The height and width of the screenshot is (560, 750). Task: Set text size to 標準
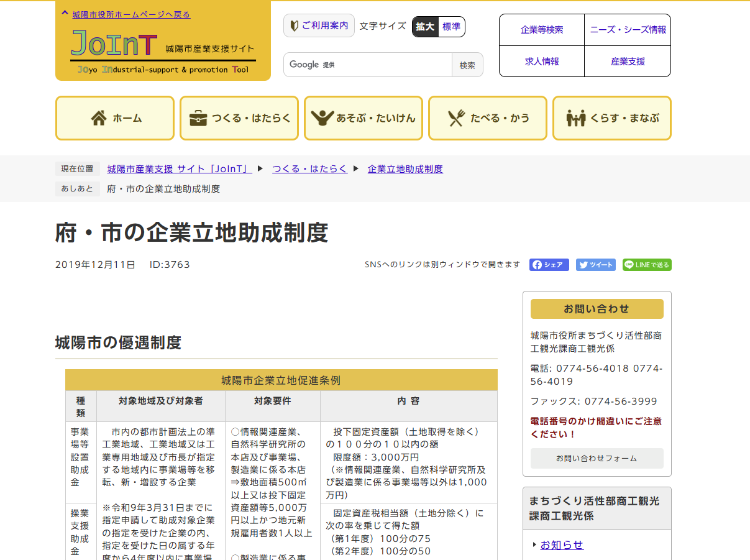click(x=452, y=27)
